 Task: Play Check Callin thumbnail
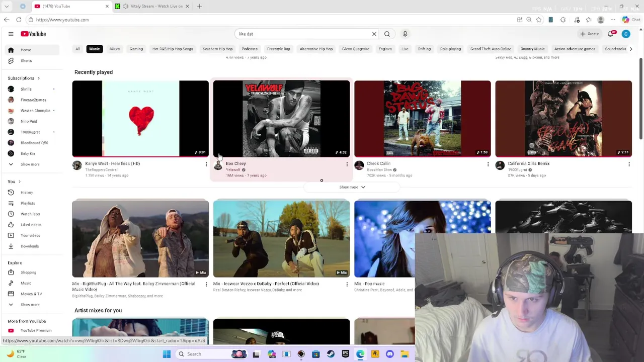coord(423,119)
